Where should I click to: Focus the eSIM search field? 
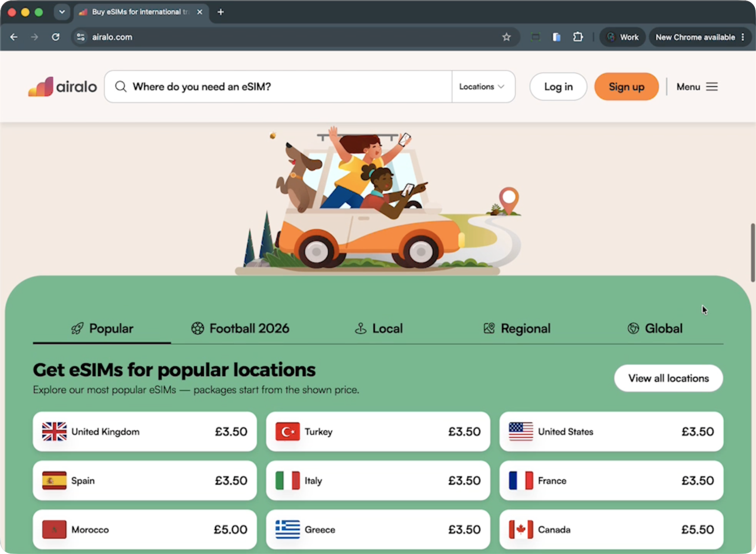[278, 87]
